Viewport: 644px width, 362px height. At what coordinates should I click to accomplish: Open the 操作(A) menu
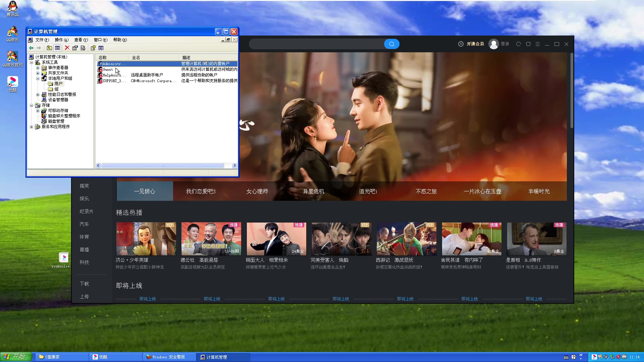tap(61, 40)
